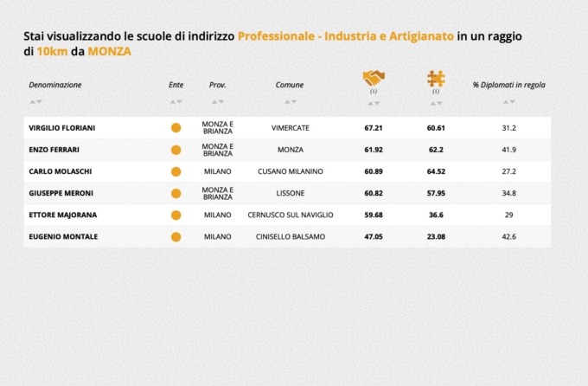This screenshot has height=386, width=588.
Task: Click diplomati value 41.9
Action: (x=508, y=150)
